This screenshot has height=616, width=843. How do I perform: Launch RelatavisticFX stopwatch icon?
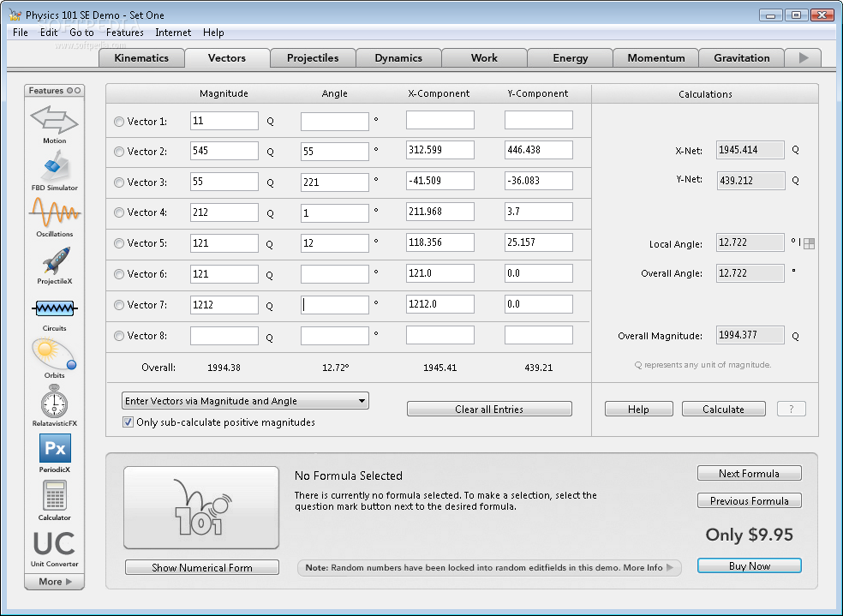(x=54, y=402)
